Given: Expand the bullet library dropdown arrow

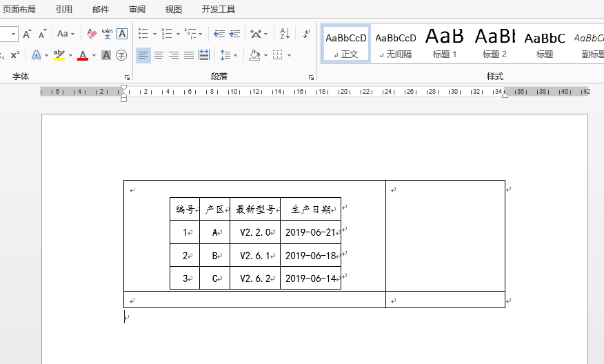Looking at the screenshot, I should click(154, 34).
